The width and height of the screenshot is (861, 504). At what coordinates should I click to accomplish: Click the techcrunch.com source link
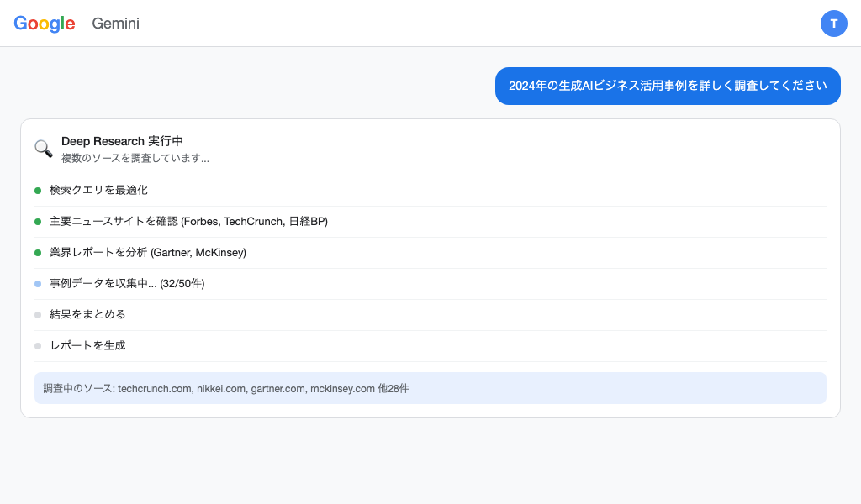[155, 388]
